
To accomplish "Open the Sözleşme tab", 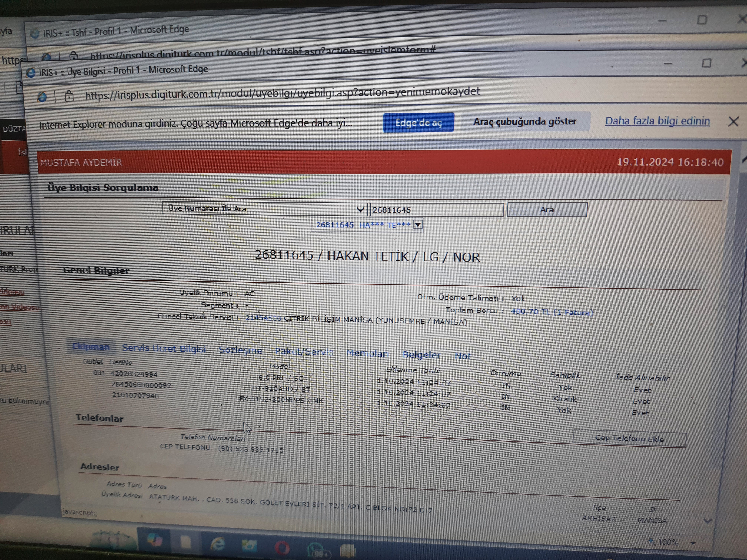I will [x=240, y=350].
